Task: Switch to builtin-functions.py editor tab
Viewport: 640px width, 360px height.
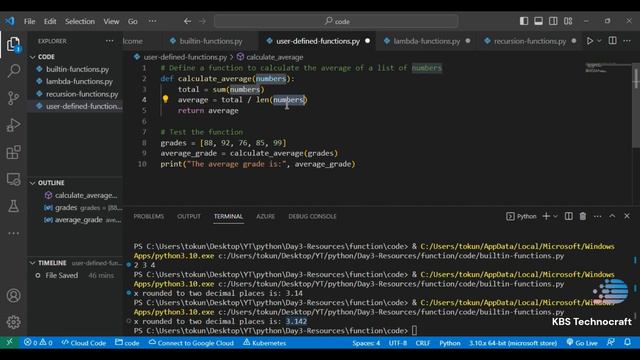Action: tap(211, 41)
